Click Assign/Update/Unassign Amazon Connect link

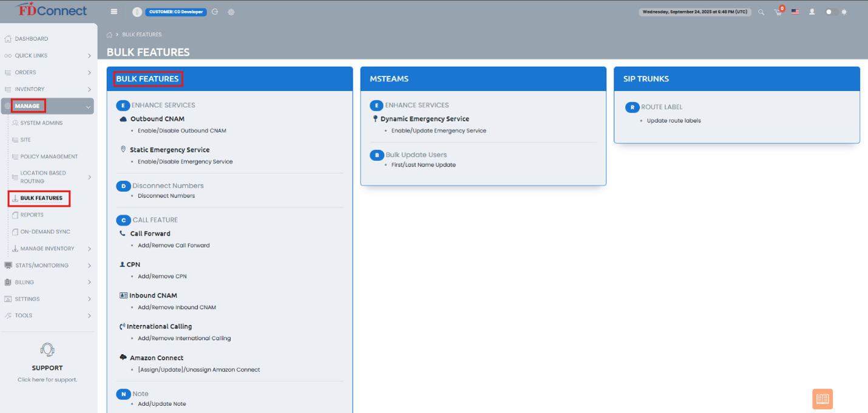tap(198, 370)
